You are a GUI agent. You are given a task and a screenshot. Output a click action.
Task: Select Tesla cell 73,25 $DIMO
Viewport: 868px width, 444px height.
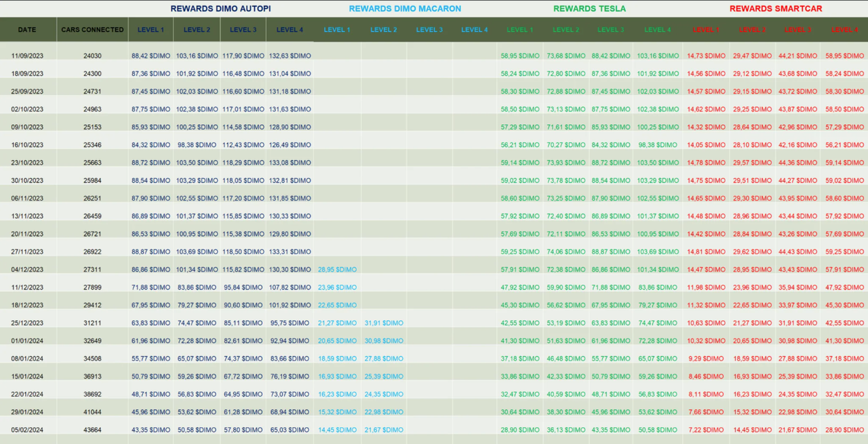pyautogui.click(x=566, y=198)
